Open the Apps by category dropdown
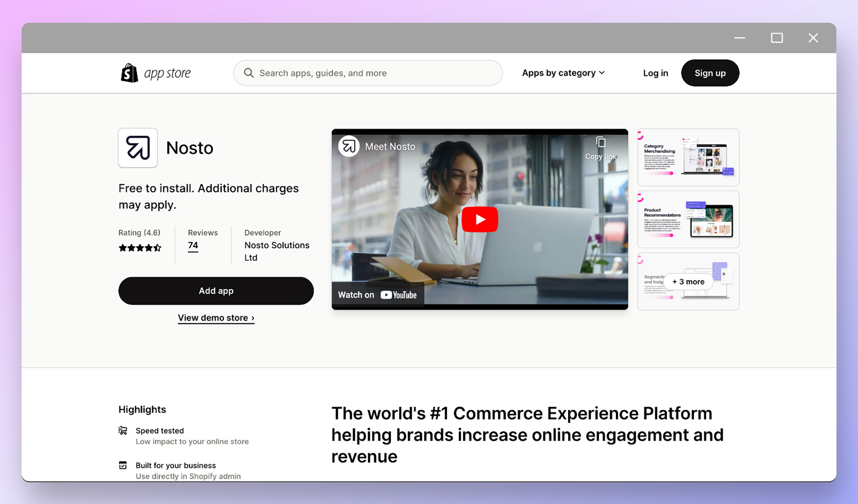 [x=563, y=72]
